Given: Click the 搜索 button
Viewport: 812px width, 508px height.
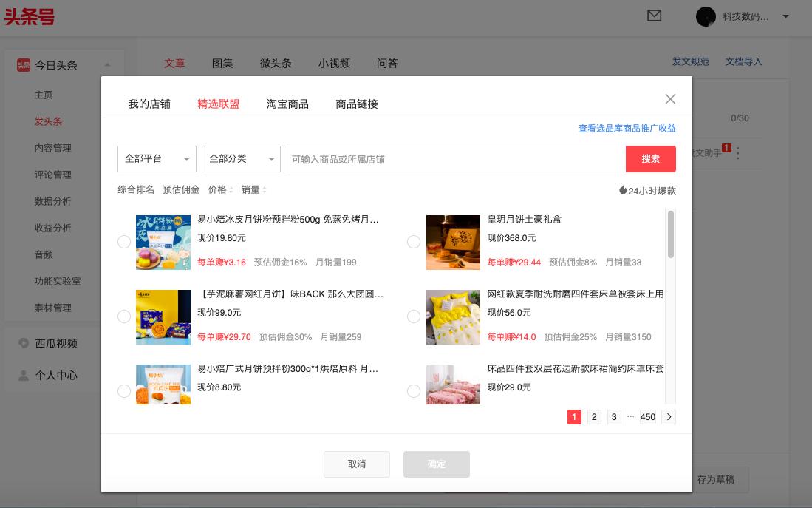Looking at the screenshot, I should [x=651, y=158].
